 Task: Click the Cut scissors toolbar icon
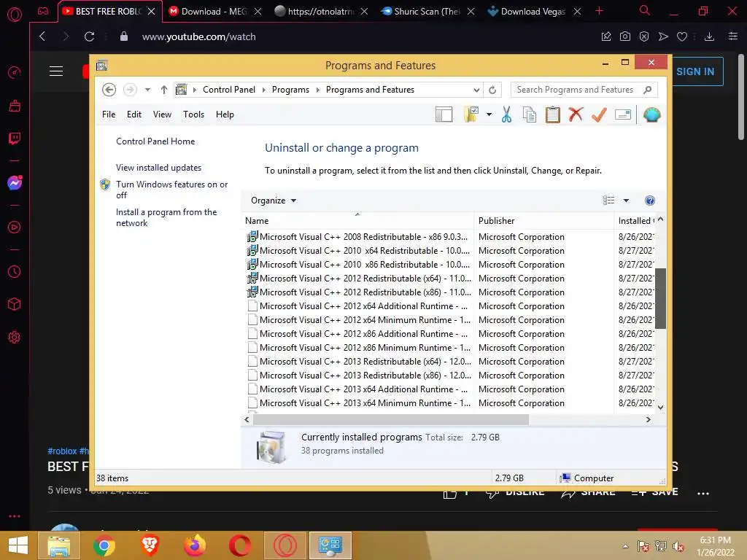(506, 114)
